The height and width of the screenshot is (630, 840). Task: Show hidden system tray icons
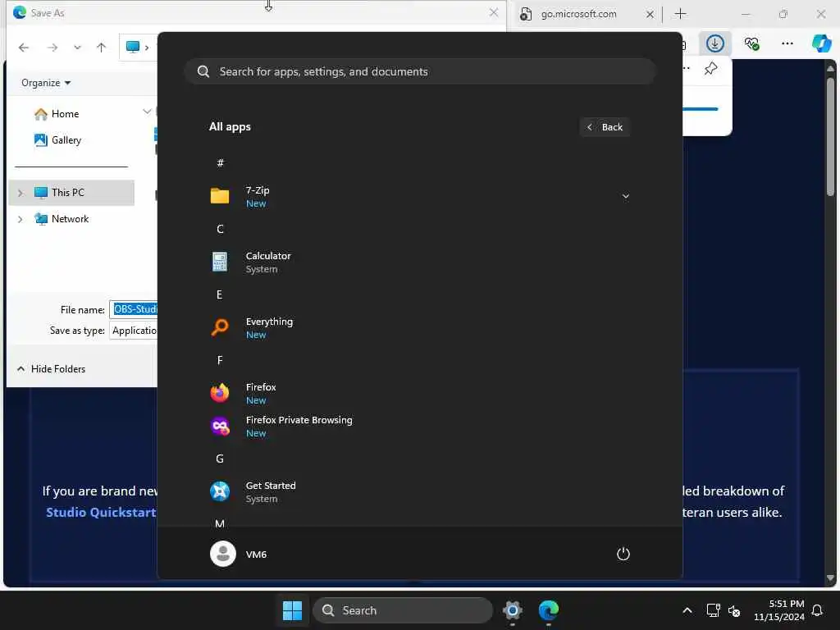(x=687, y=610)
